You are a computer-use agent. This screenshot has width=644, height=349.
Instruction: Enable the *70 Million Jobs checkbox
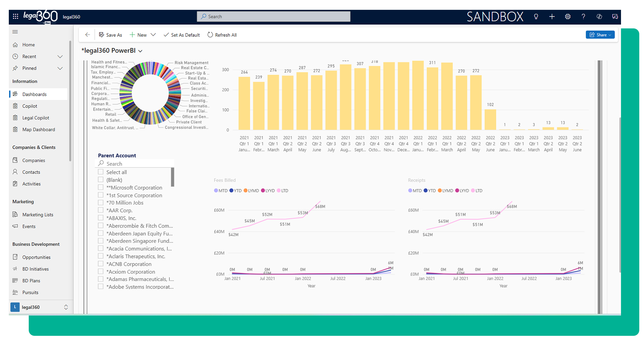tap(101, 203)
